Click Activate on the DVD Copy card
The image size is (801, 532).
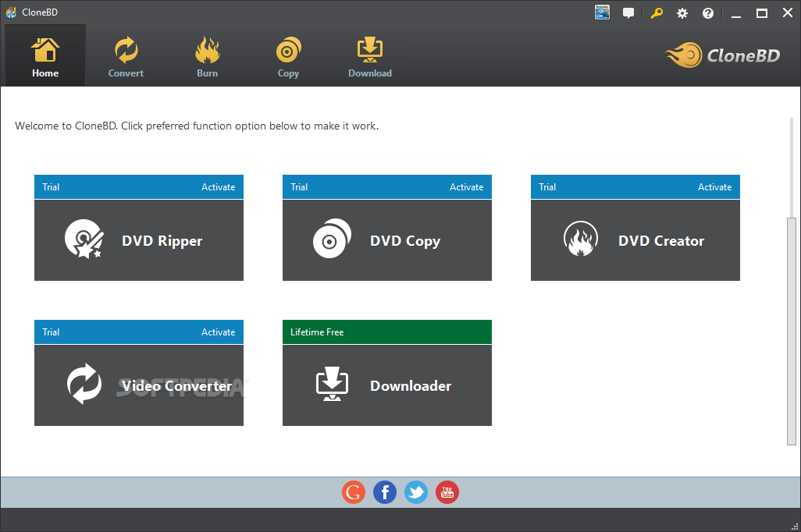466,187
